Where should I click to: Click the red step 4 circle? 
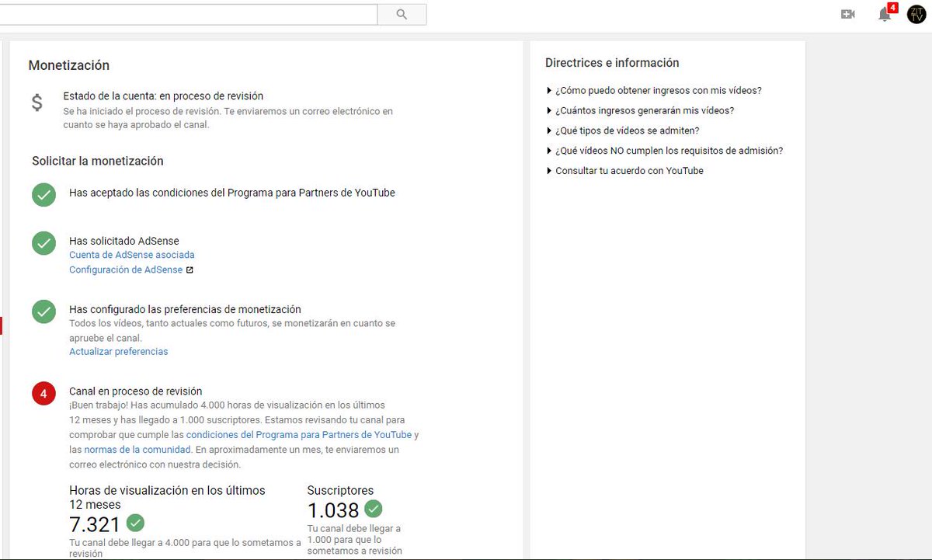click(43, 394)
